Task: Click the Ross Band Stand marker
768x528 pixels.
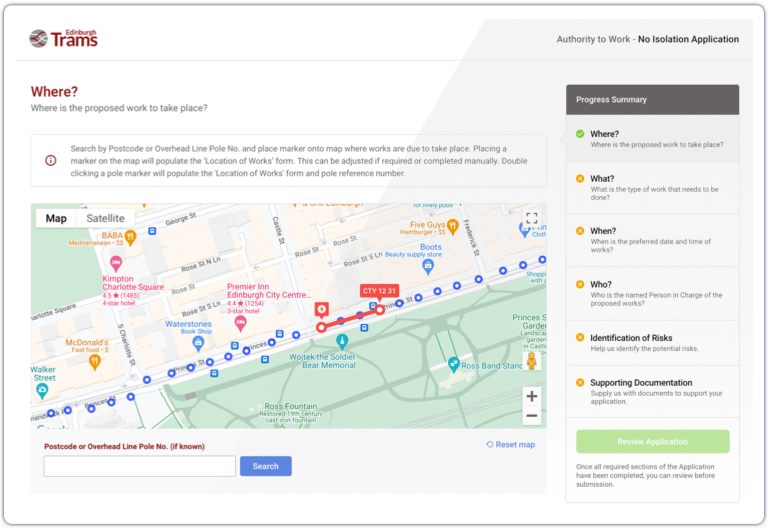Action: 454,364
